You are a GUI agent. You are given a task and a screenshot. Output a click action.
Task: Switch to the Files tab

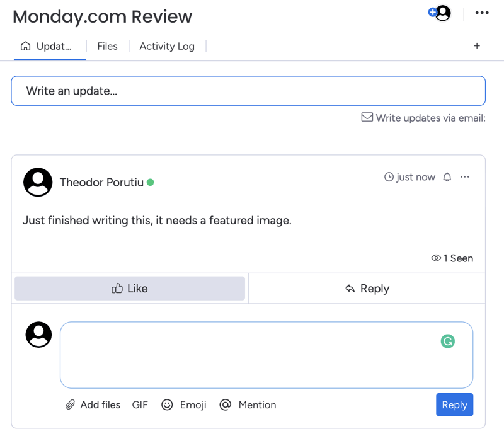point(107,46)
